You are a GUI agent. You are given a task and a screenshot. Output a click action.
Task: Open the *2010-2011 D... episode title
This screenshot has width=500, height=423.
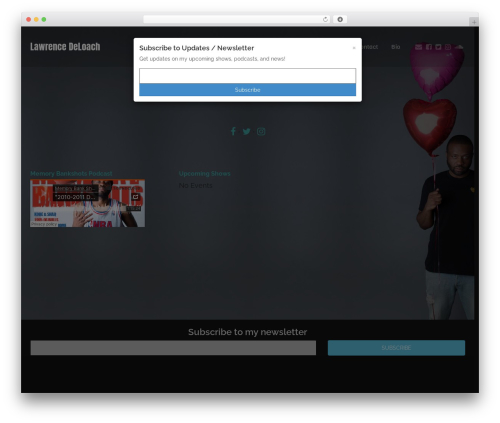(75, 197)
